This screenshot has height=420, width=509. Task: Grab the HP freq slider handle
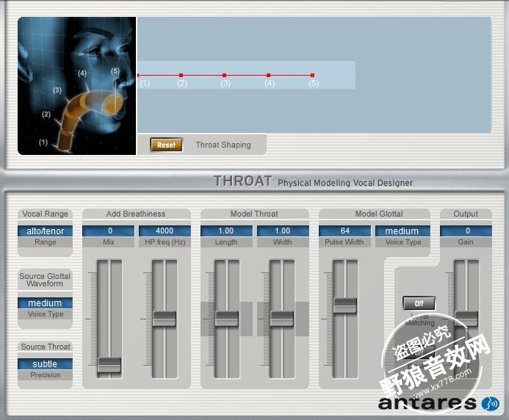(x=165, y=319)
